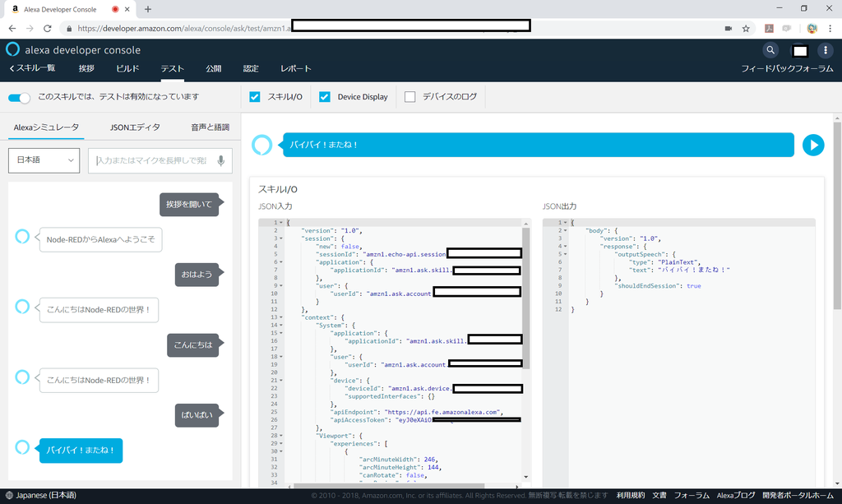Select the Alexaシミュレータ tab

[46, 127]
